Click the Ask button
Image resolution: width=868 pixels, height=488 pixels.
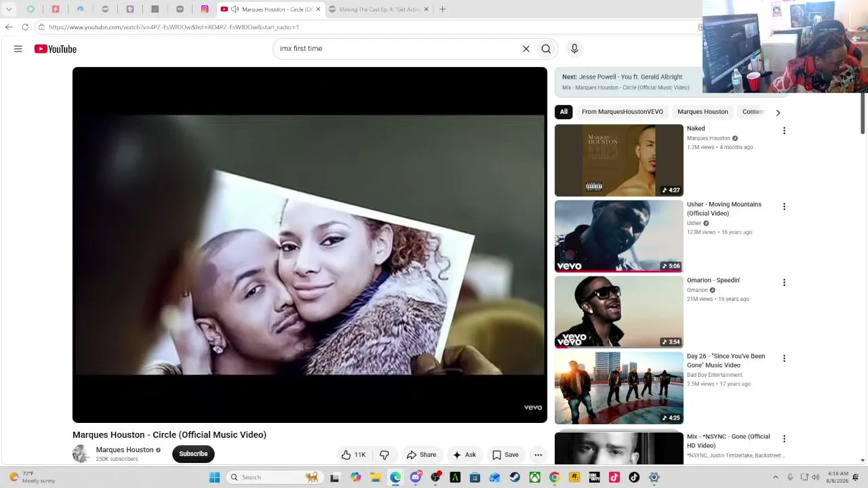click(x=465, y=455)
